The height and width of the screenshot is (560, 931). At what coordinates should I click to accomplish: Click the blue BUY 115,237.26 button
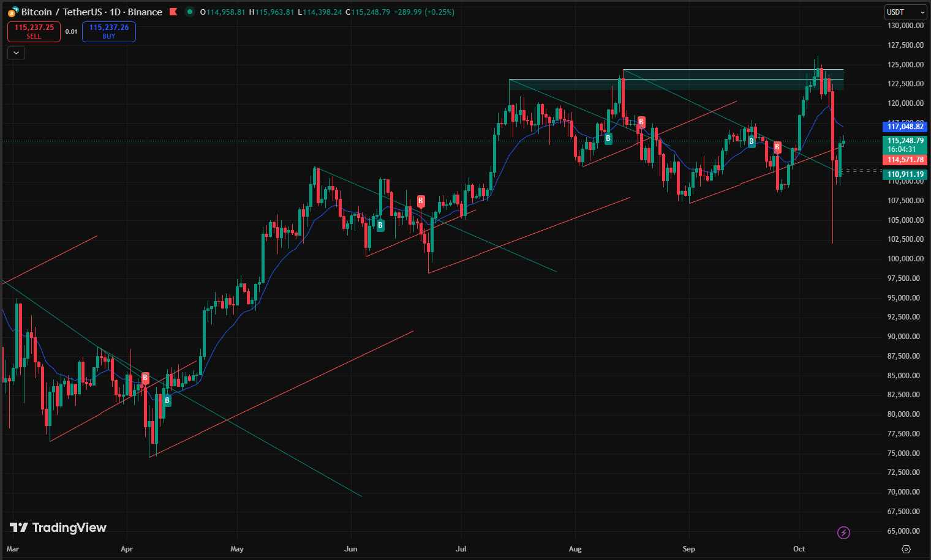[109, 31]
